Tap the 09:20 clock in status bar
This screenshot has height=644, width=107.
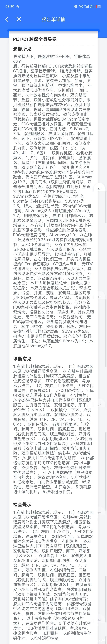point(9,6)
